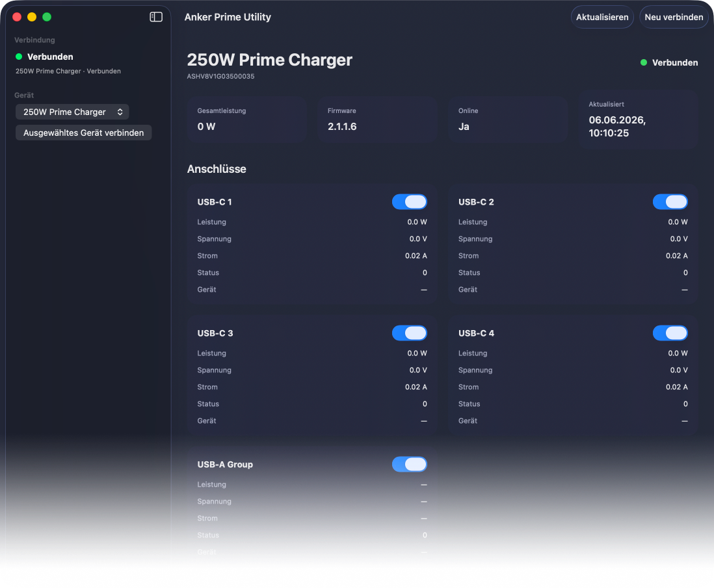The height and width of the screenshot is (588, 714).
Task: Click the USB-C 2 Leistung 0.0 W value
Action: 678,222
